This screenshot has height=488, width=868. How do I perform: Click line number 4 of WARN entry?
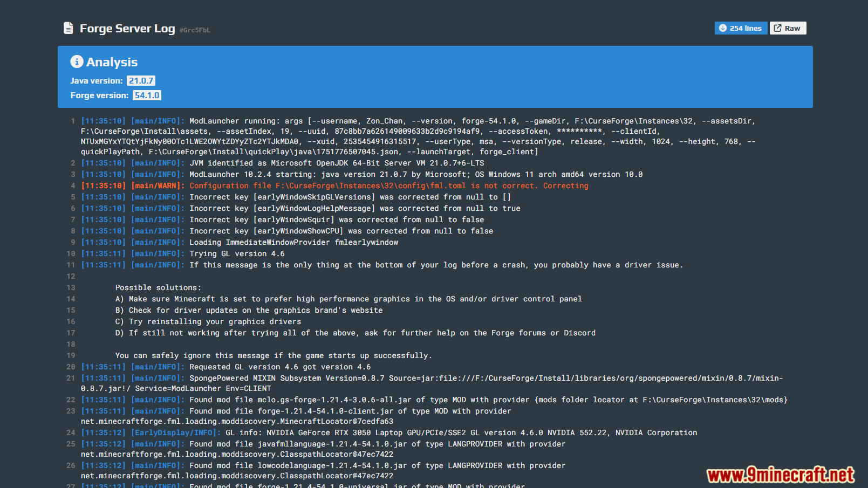(73, 186)
